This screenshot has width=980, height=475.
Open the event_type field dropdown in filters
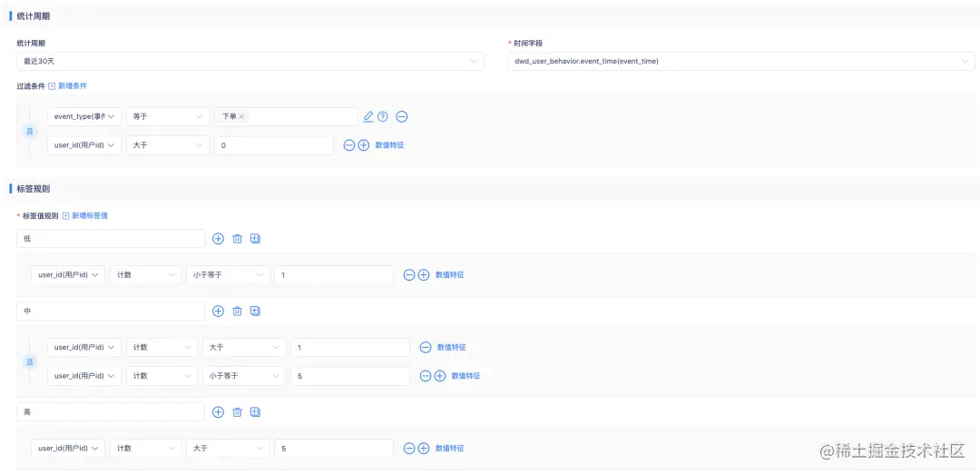click(x=84, y=116)
